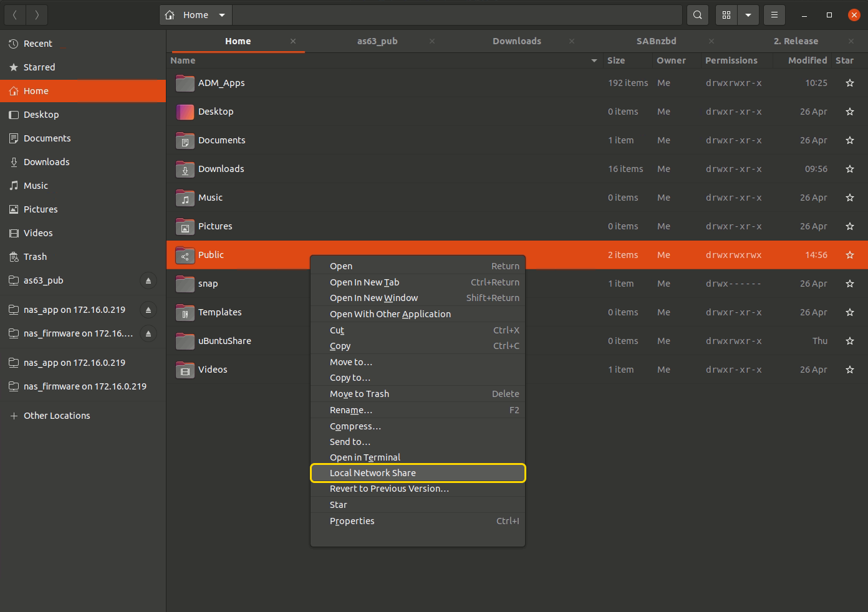This screenshot has height=612, width=868.
Task: Select Properties from context menu
Action: point(418,521)
